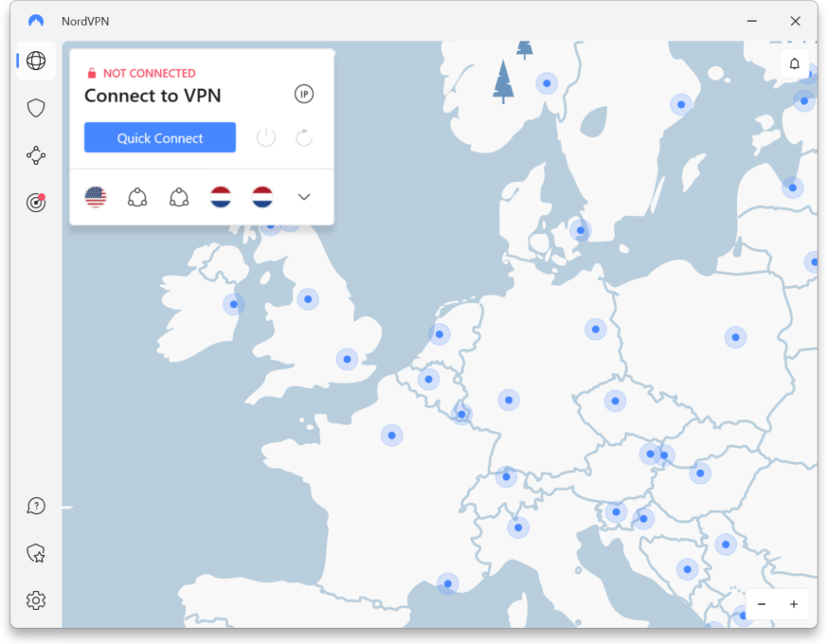The height and width of the screenshot is (644, 828).
Task: Select the Hungary server pin on the map
Action: tap(700, 473)
